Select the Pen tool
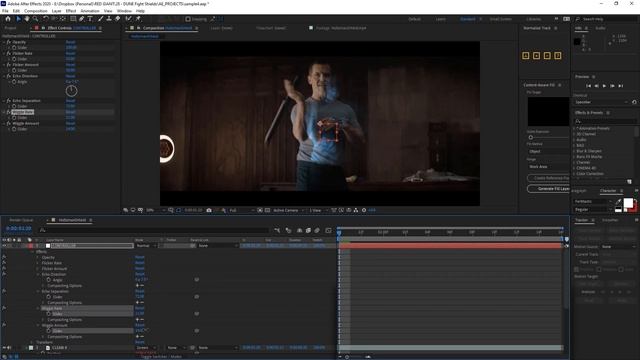Screen dimensions: 640x360 (82, 19)
